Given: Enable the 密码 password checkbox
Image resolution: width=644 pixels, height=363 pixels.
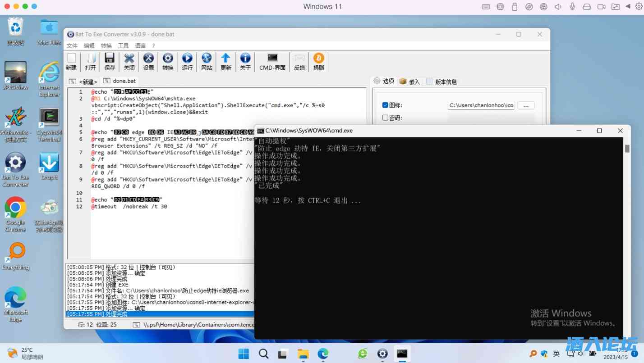Looking at the screenshot, I should (385, 118).
